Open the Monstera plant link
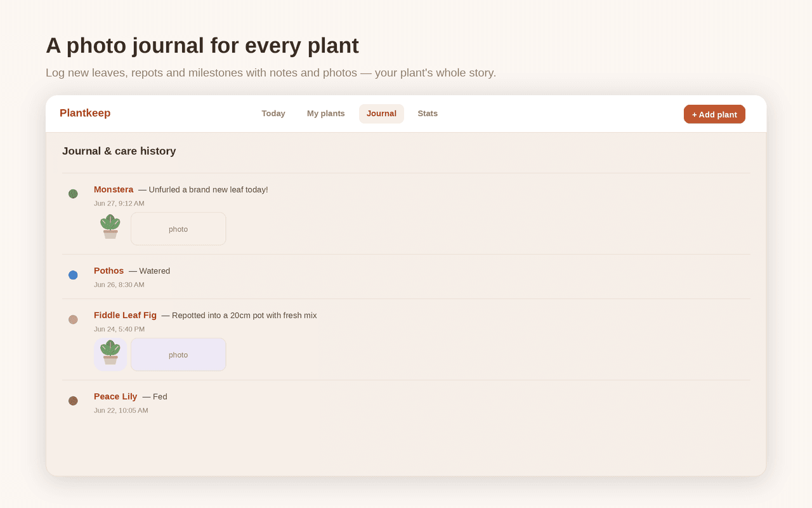Image resolution: width=812 pixels, height=508 pixels. pos(114,189)
